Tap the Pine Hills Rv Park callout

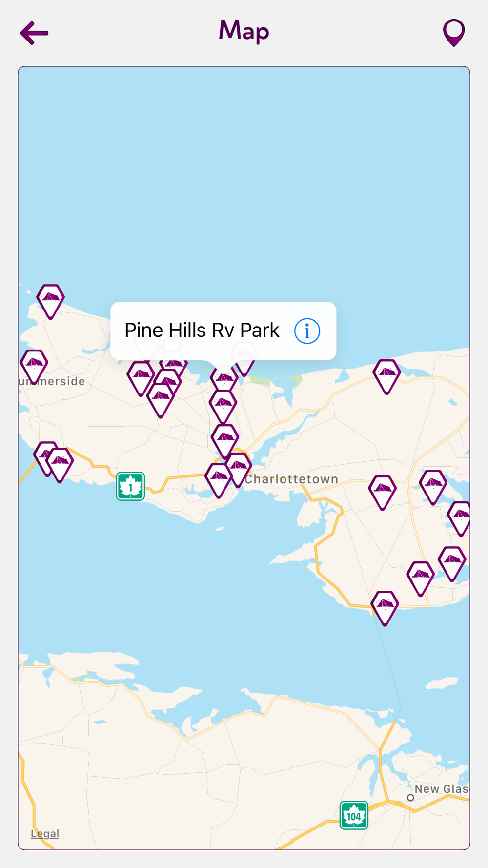coord(223,331)
